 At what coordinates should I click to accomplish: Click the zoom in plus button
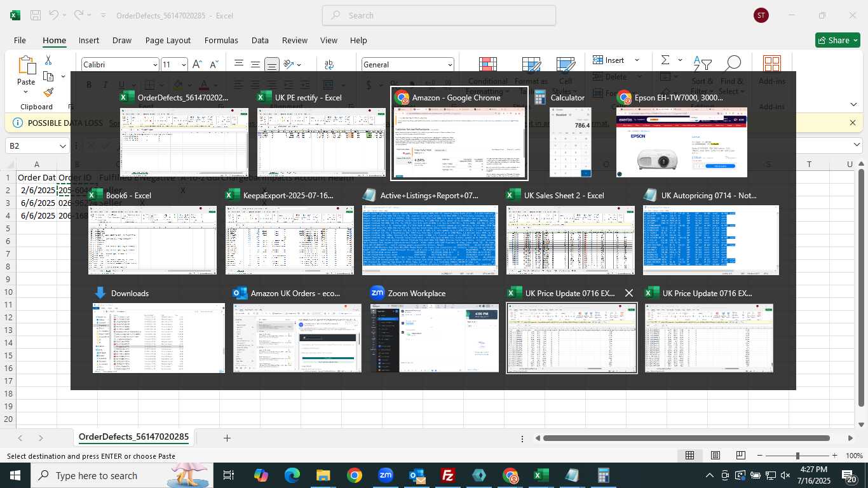(x=834, y=456)
